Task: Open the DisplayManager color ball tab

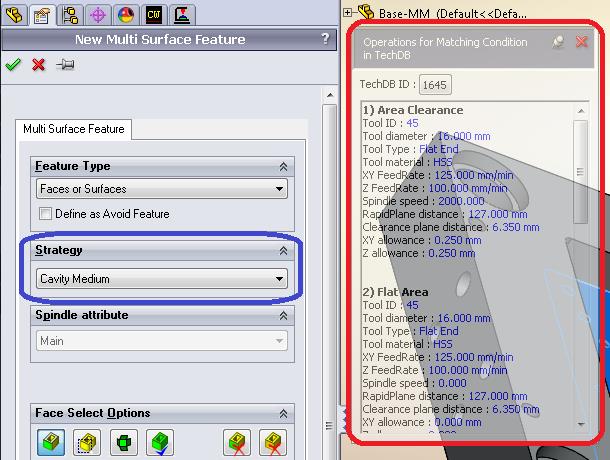Action: [x=126, y=14]
